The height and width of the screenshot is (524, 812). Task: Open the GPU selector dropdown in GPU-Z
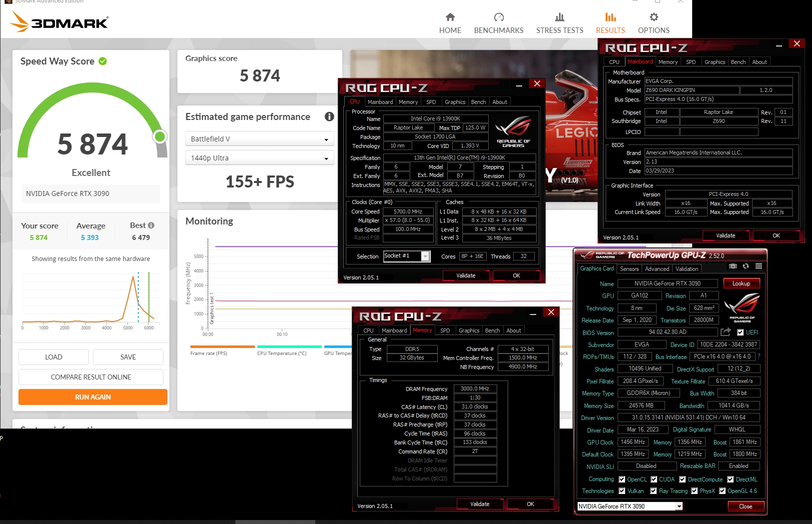coord(630,506)
